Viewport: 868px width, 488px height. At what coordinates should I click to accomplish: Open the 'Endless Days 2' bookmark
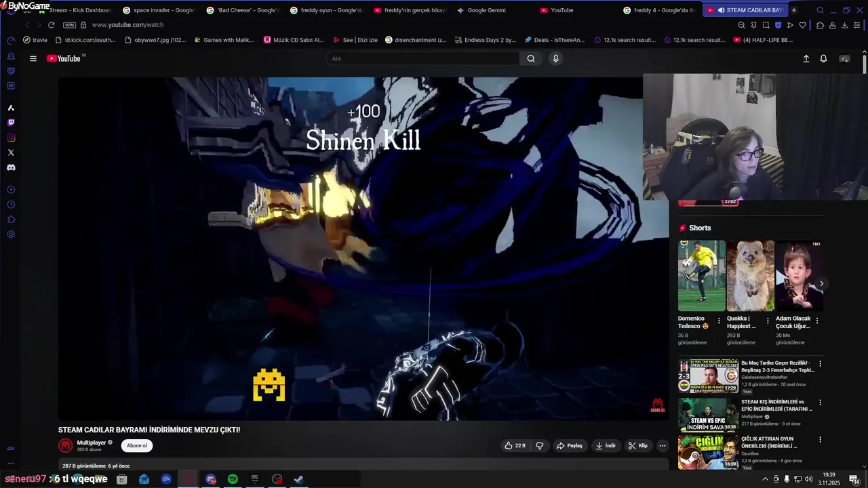click(x=484, y=40)
